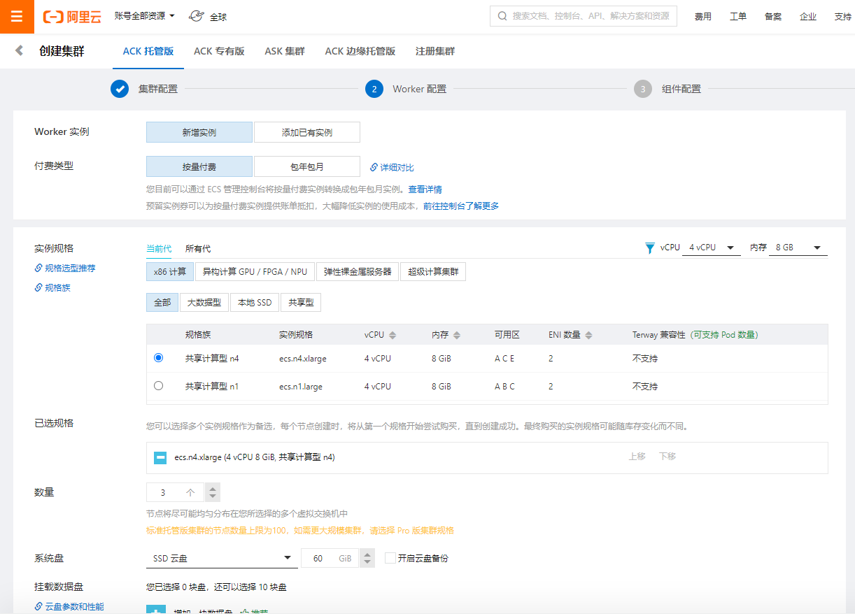Image resolution: width=855 pixels, height=616 pixels.
Task: Filter instance types by 大数据型
Action: coord(204,302)
